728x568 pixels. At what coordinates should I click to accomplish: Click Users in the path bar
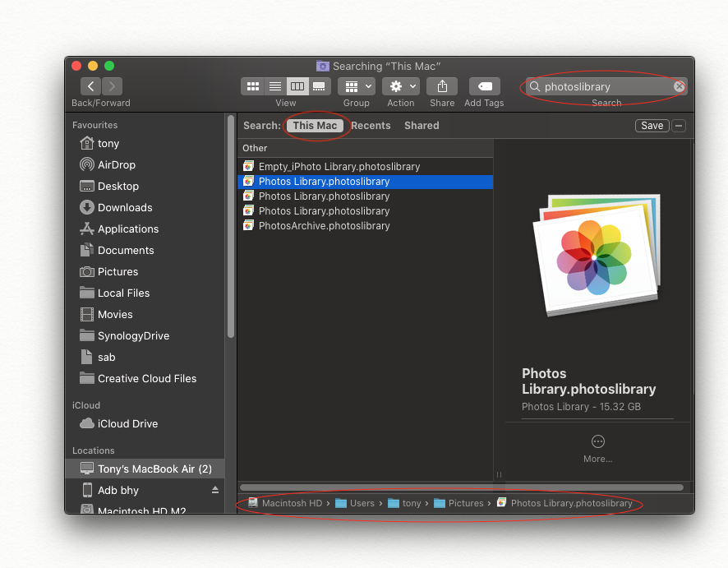click(x=355, y=503)
